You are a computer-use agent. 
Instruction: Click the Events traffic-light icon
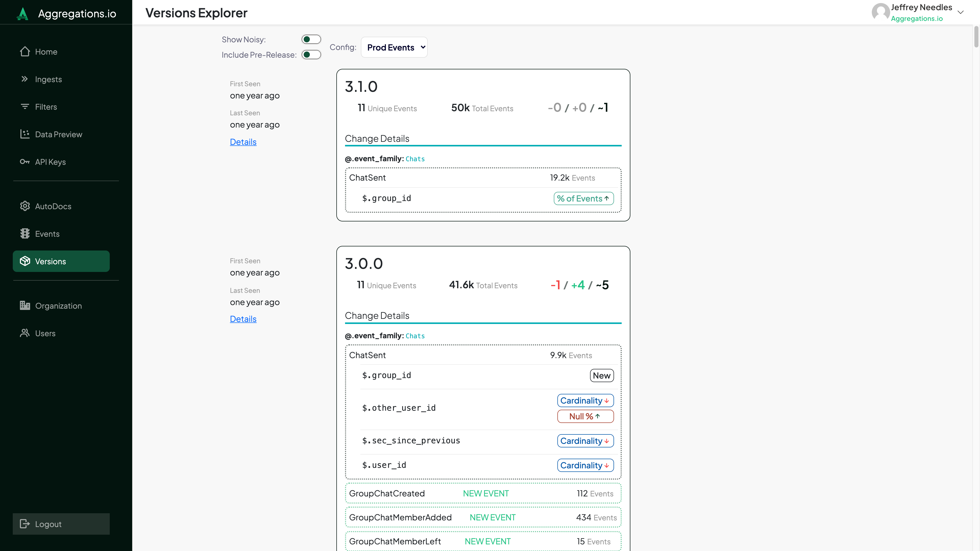click(25, 234)
